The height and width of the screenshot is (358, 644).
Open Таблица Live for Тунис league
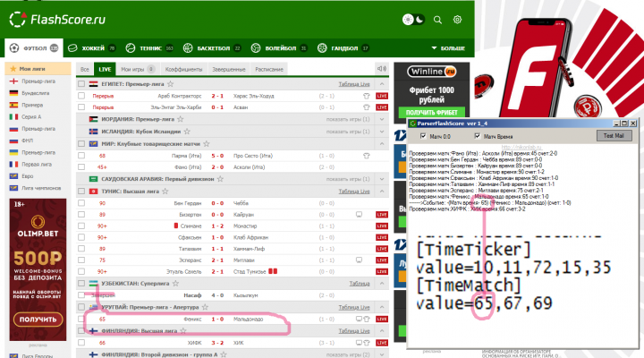[x=354, y=192]
